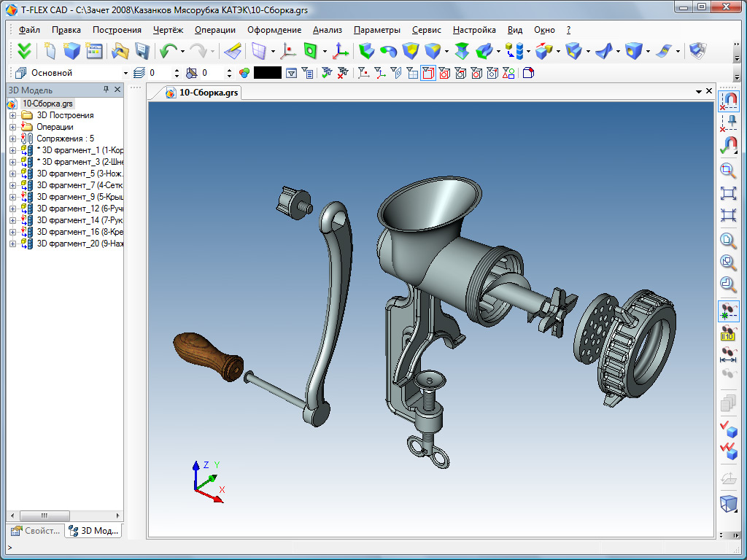Select 3D фрагмент_7 in model tree

coord(80,185)
